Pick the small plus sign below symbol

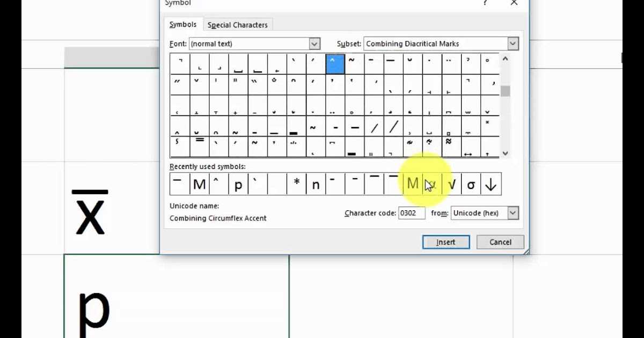(238, 106)
